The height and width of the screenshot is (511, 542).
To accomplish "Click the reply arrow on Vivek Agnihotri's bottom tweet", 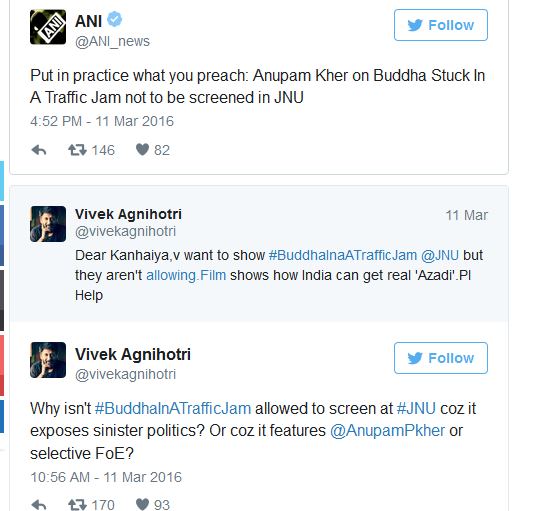I will tap(39, 505).
